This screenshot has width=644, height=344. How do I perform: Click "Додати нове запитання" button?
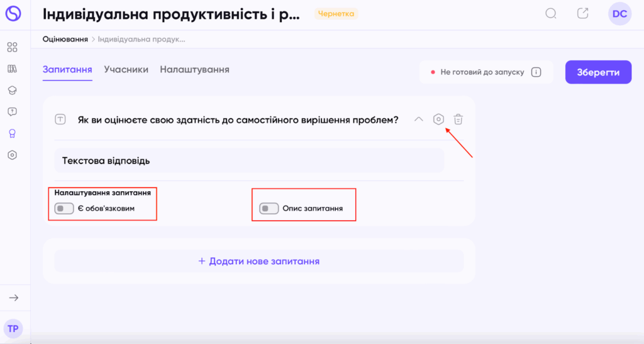click(x=259, y=261)
